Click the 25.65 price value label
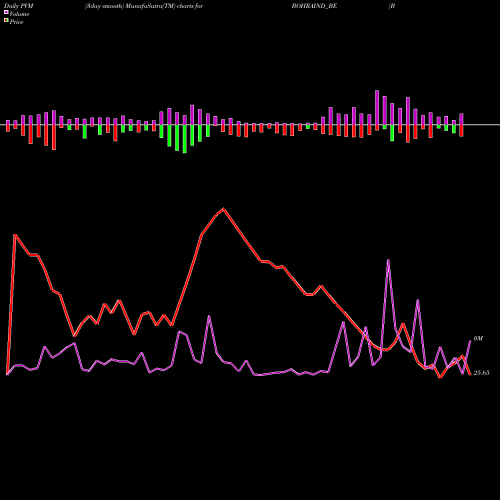 [x=482, y=373]
